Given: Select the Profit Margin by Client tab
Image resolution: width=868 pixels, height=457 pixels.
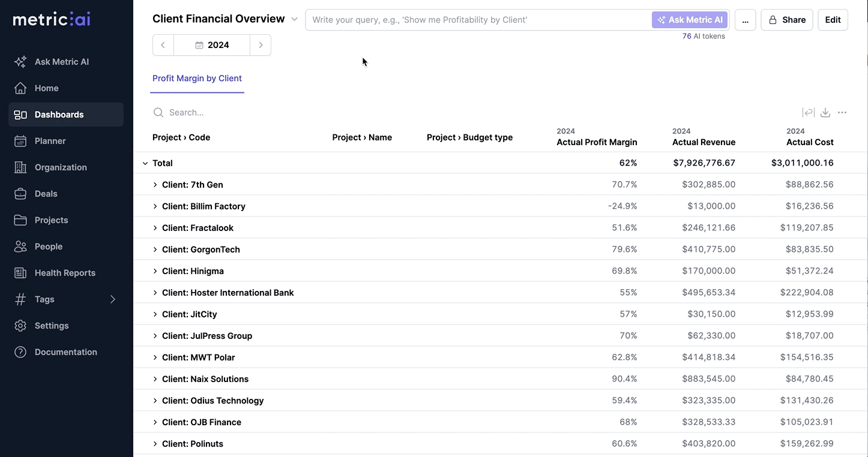Looking at the screenshot, I should 197,79.
